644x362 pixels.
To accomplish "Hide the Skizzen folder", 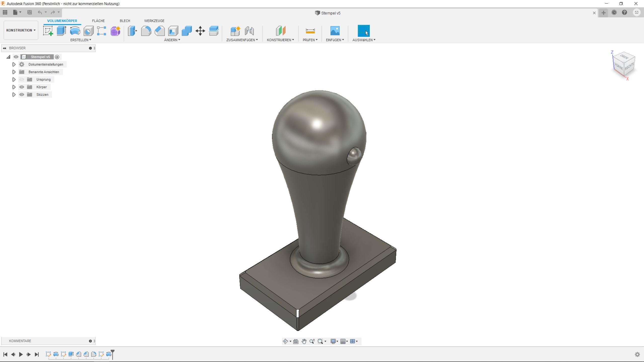I will (22, 95).
